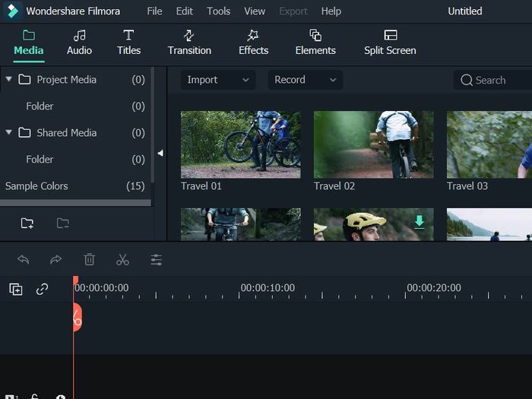Select the Travel 01 thumbnail
The image size is (532, 399).
[241, 144]
